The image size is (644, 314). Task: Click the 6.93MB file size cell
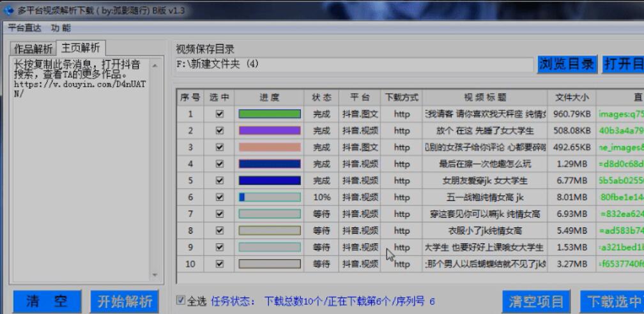pos(572,214)
